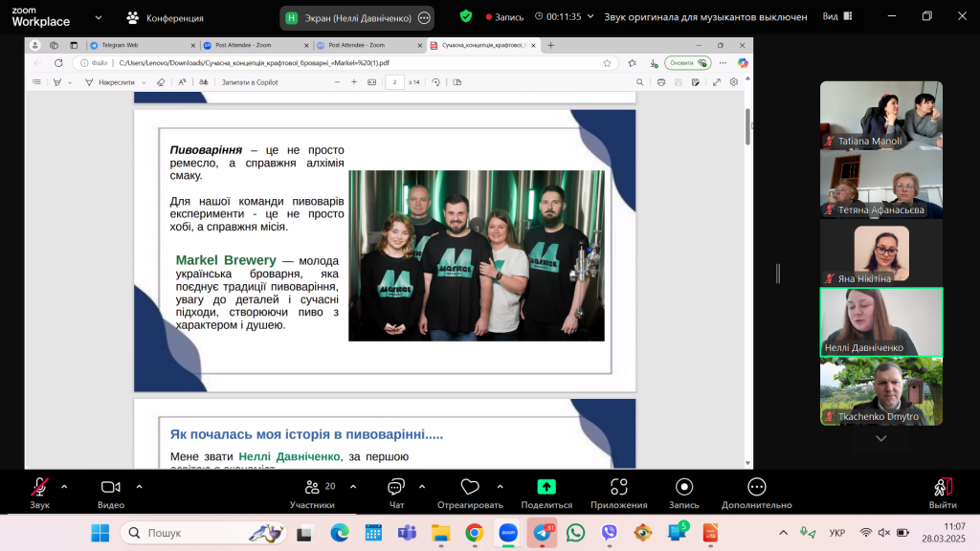
Task: Expand chat options arrow next to Чат
Action: coord(422,487)
